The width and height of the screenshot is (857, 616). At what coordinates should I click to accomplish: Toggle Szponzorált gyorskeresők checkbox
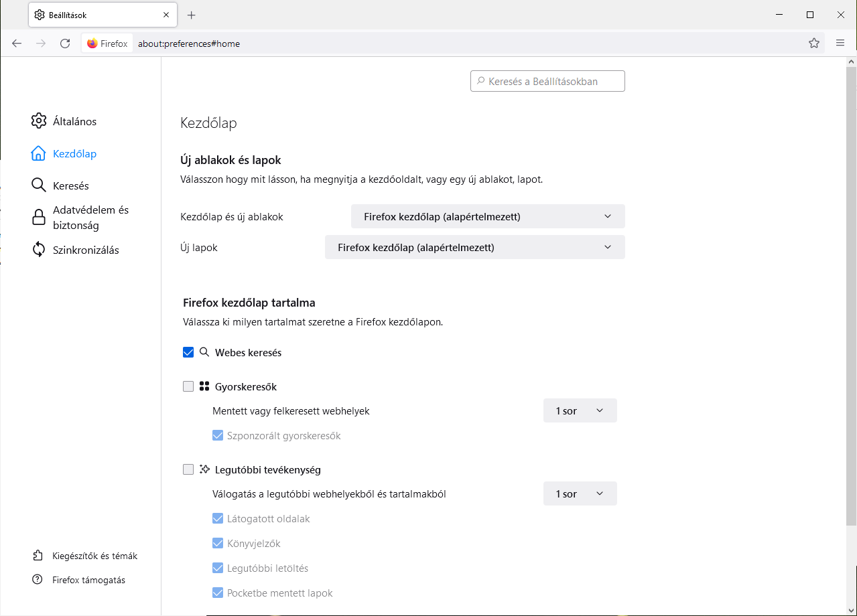[218, 435]
